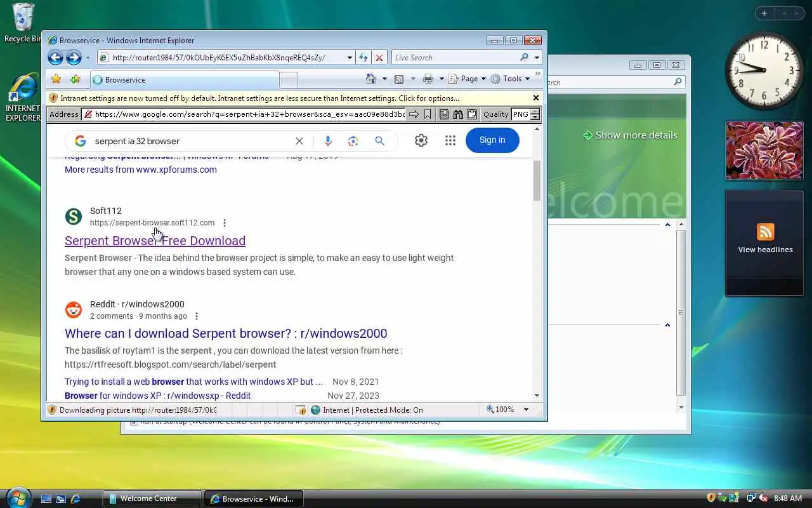This screenshot has height=508, width=812.
Task: Adjust the Quality stepper arrows
Action: coord(535,114)
